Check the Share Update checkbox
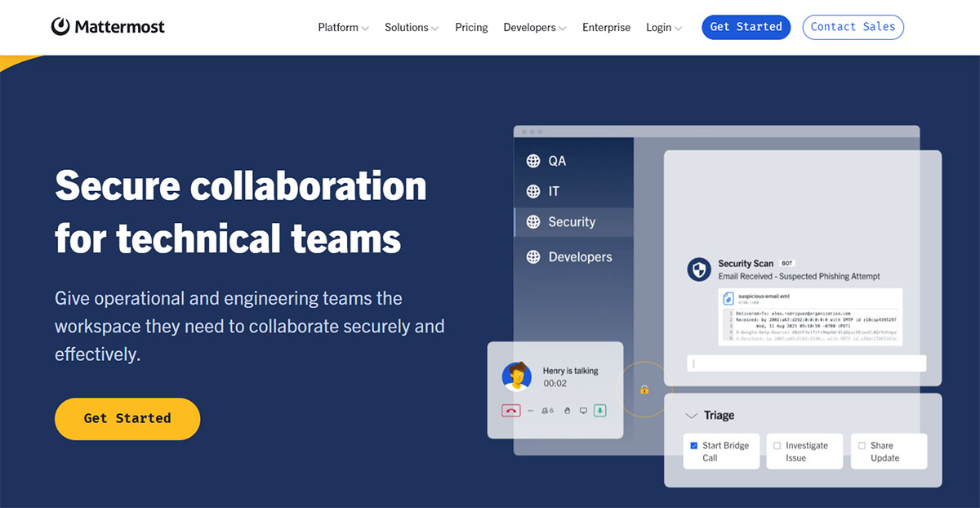Image resolution: width=980 pixels, height=508 pixels. [x=862, y=446]
